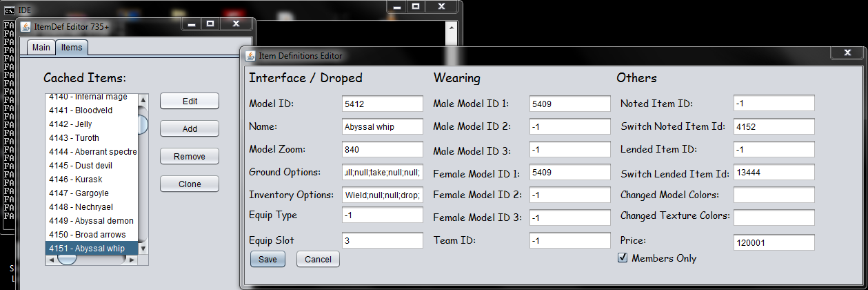Viewport: 868px width, 290px height.
Task: Click the Male Model ID 2 field
Action: pyautogui.click(x=570, y=126)
